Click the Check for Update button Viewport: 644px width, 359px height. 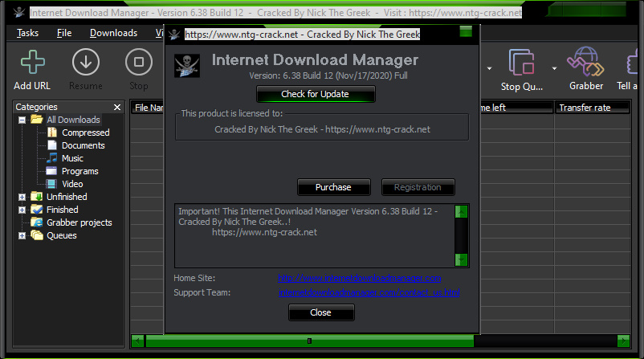[316, 94]
